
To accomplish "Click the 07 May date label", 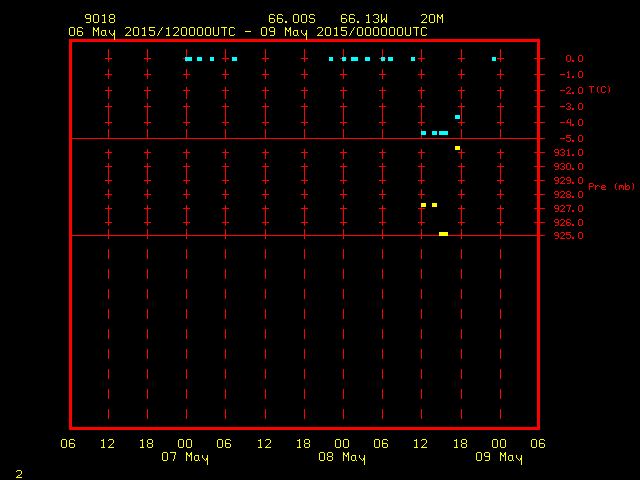I will tap(185, 458).
